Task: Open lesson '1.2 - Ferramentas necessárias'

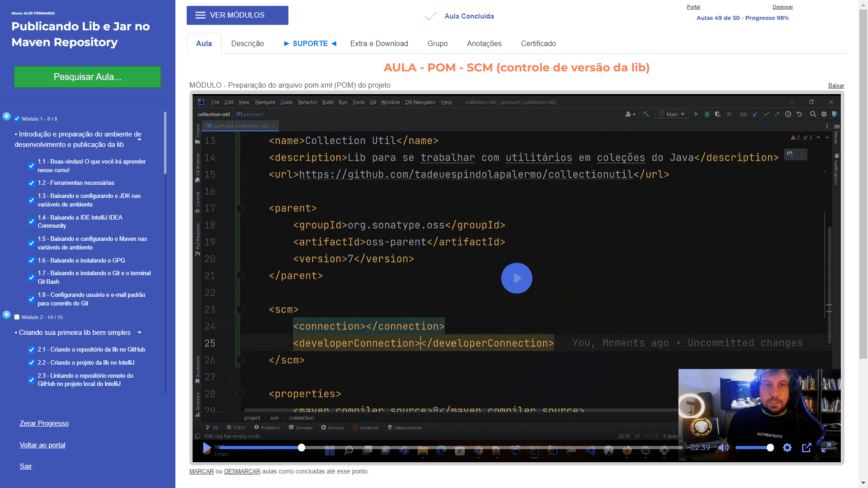Action: click(x=76, y=183)
